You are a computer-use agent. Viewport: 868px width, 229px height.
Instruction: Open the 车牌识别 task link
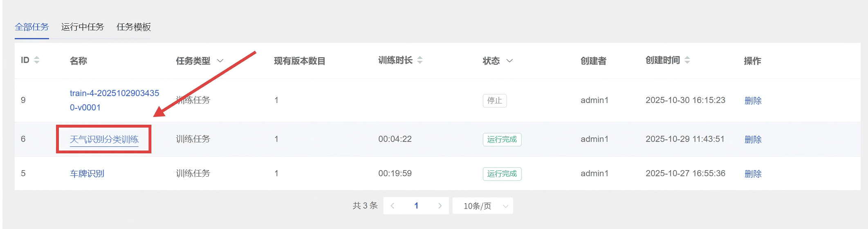point(87,174)
